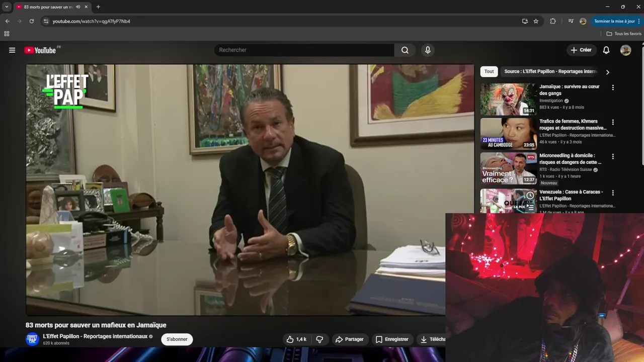
Task: Go to the YouTube home logo
Action: coord(40,50)
